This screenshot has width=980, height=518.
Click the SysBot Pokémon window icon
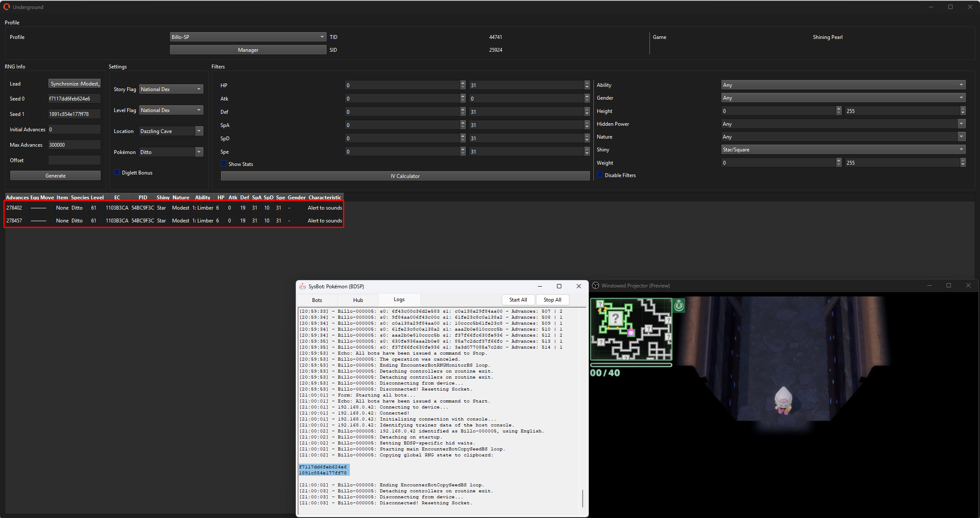pyautogui.click(x=302, y=286)
